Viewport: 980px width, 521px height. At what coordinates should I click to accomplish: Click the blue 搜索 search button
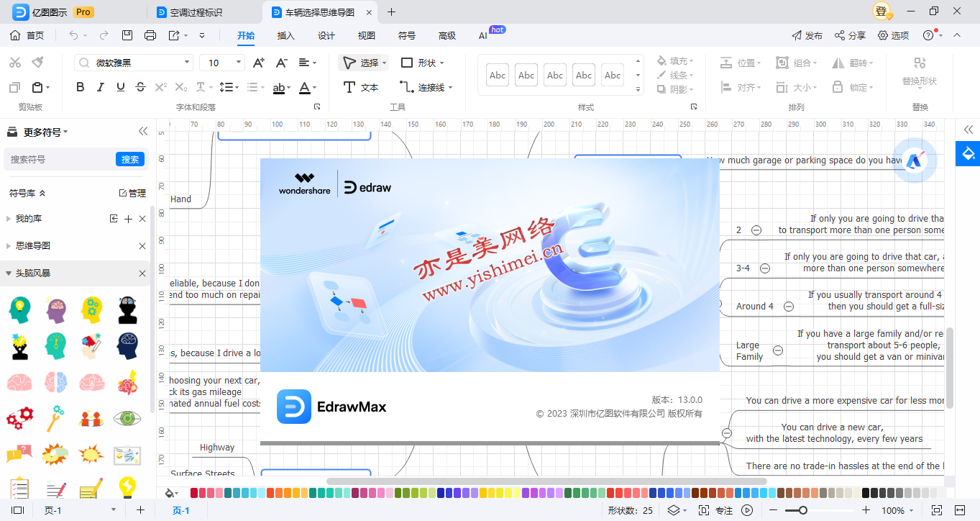pyautogui.click(x=130, y=159)
